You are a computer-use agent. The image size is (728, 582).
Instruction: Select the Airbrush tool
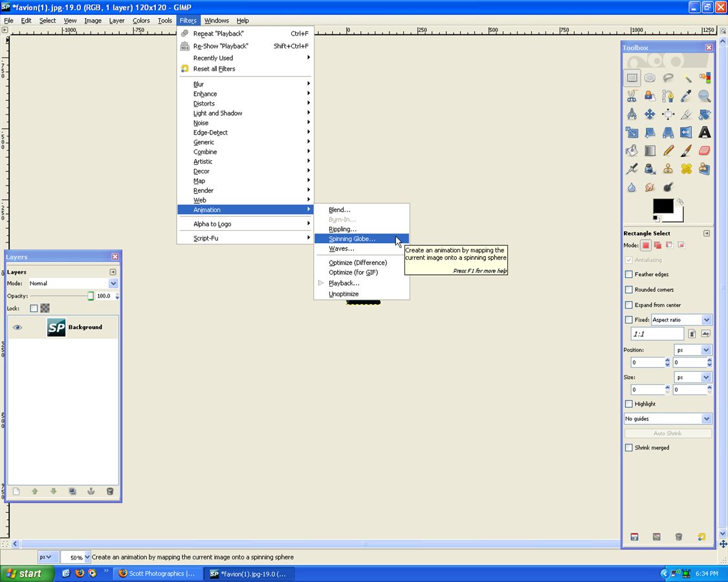click(x=632, y=169)
